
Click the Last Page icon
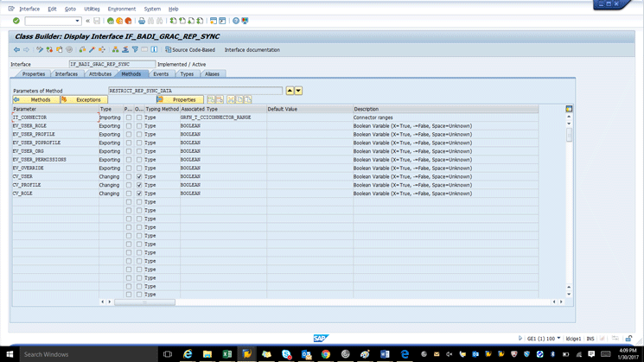(200, 21)
